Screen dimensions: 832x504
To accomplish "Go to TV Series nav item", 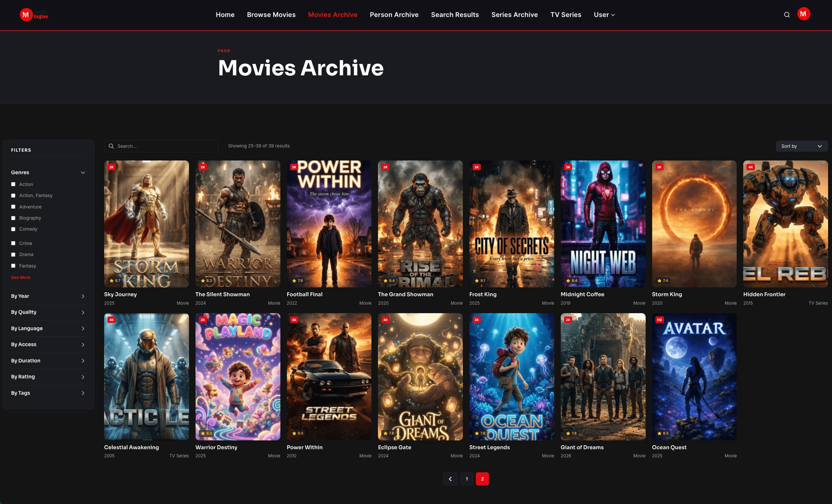I will tap(565, 14).
